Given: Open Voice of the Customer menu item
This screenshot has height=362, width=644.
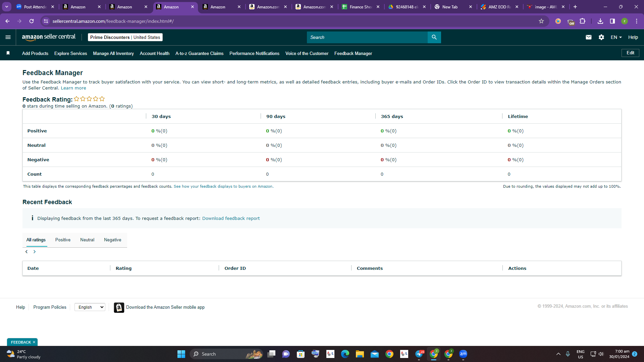Looking at the screenshot, I should pos(307,53).
